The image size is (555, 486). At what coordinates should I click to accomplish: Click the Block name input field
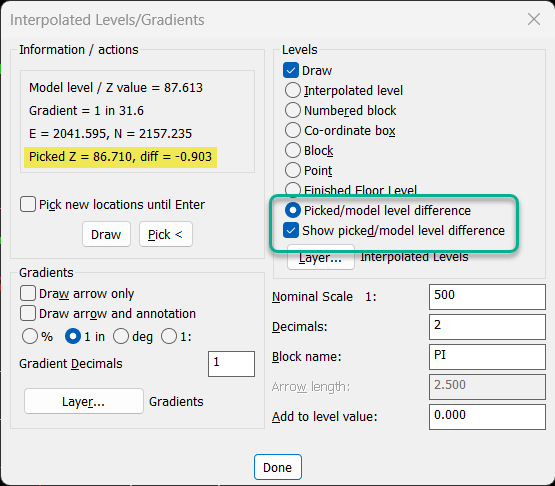point(487,357)
